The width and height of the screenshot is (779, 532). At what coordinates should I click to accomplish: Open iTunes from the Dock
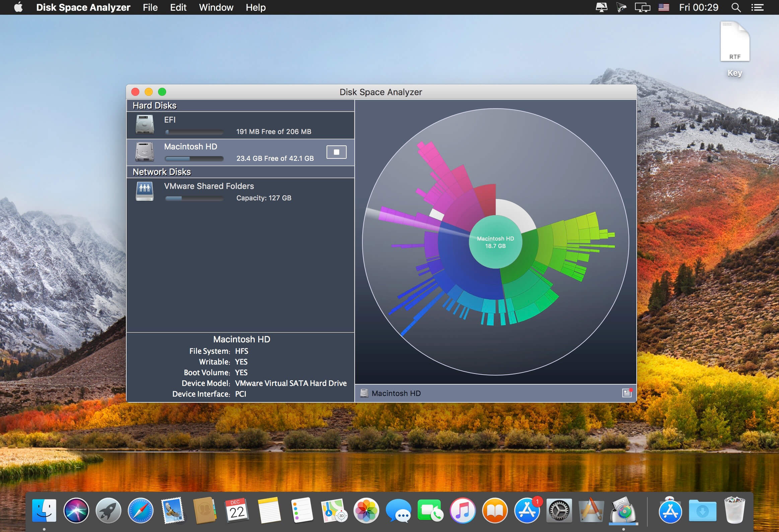(463, 510)
